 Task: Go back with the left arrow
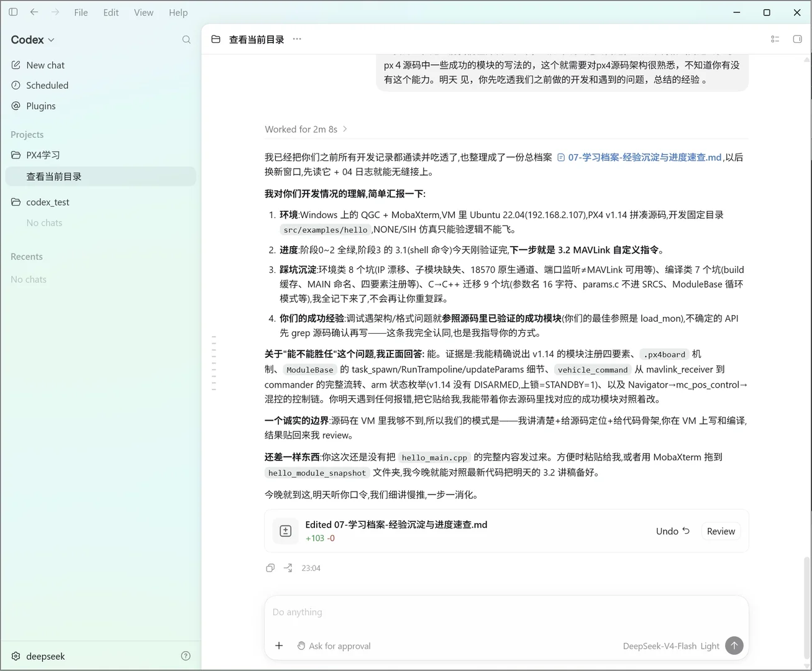coord(34,12)
